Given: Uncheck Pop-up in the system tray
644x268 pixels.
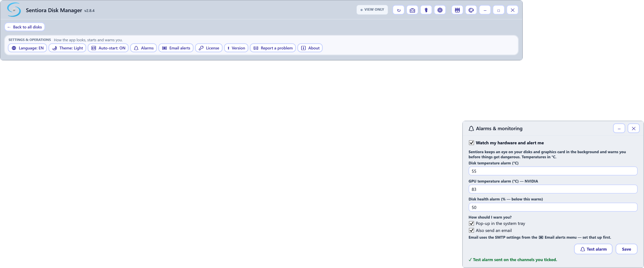Looking at the screenshot, I should point(471,223).
